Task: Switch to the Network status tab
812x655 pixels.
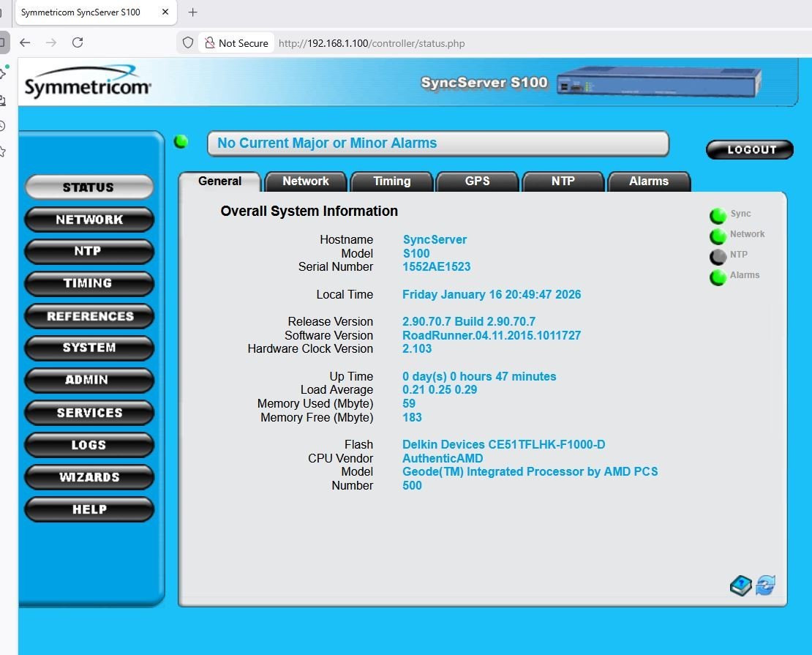Action: (x=306, y=181)
